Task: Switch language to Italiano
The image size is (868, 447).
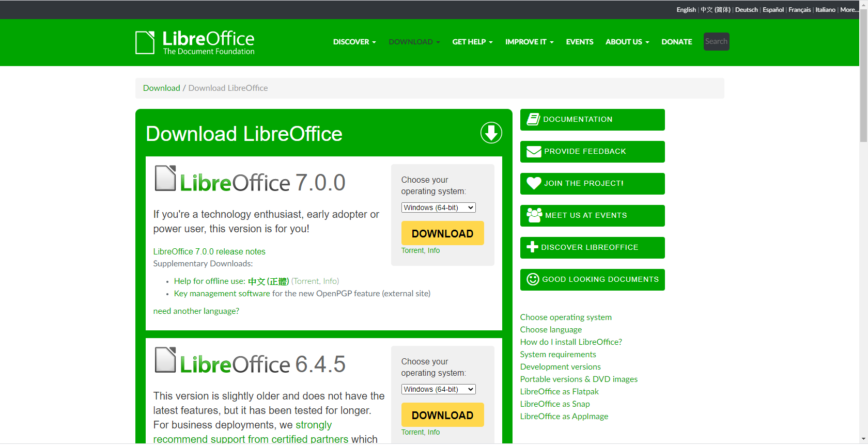Action: [826, 10]
